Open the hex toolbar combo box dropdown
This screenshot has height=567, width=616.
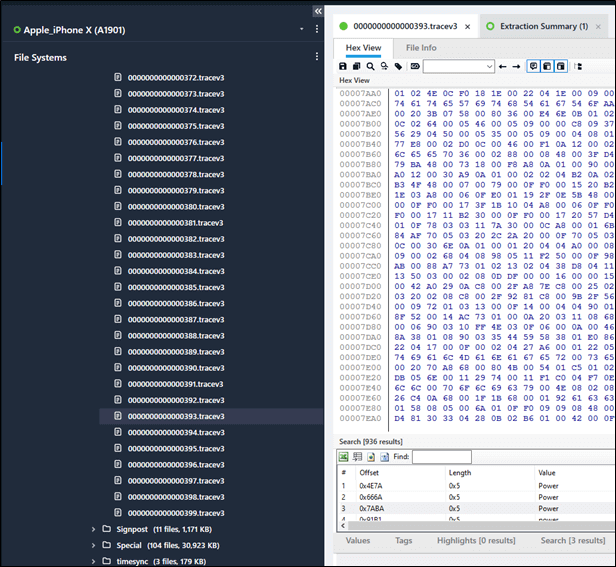pyautogui.click(x=488, y=67)
